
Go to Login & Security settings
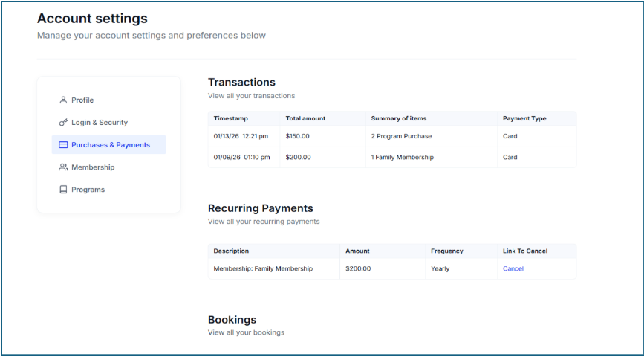(100, 122)
